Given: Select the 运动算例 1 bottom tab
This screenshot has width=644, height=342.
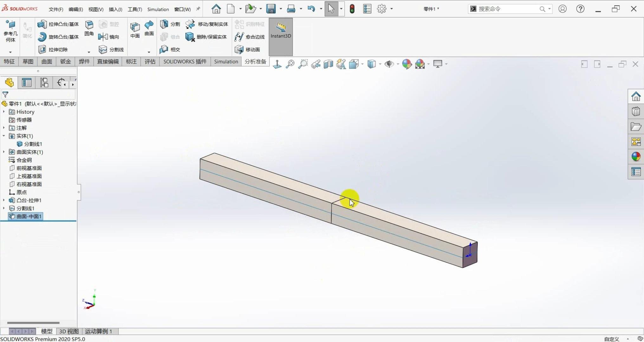Looking at the screenshot, I should pos(98,331).
